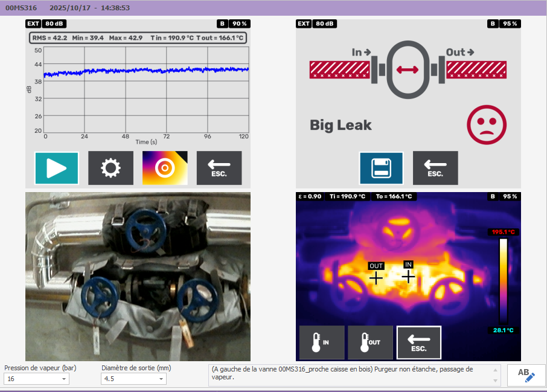
Task: Click the ESC back arrow under the dB graph
Action: (219, 168)
